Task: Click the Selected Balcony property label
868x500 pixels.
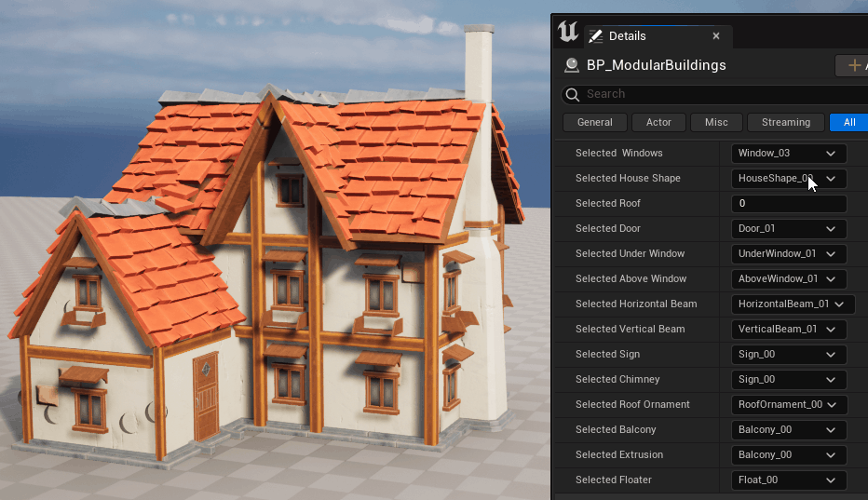Action: [x=616, y=429]
